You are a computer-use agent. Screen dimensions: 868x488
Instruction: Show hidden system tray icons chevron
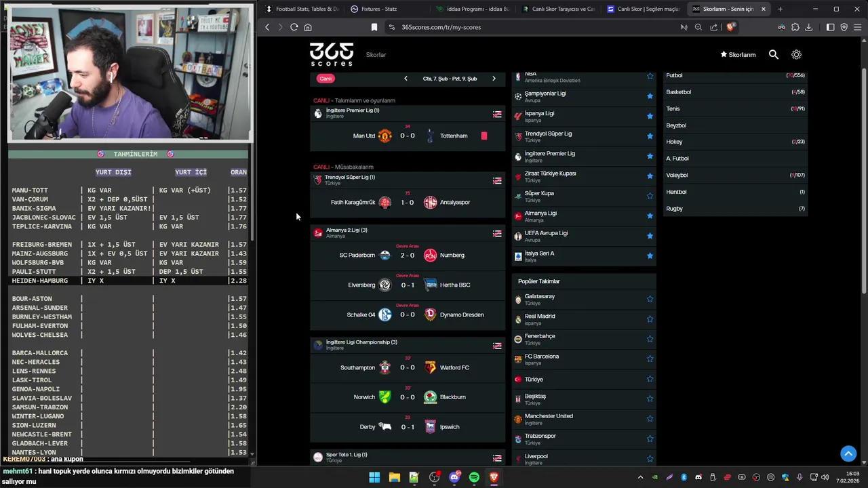(640, 477)
